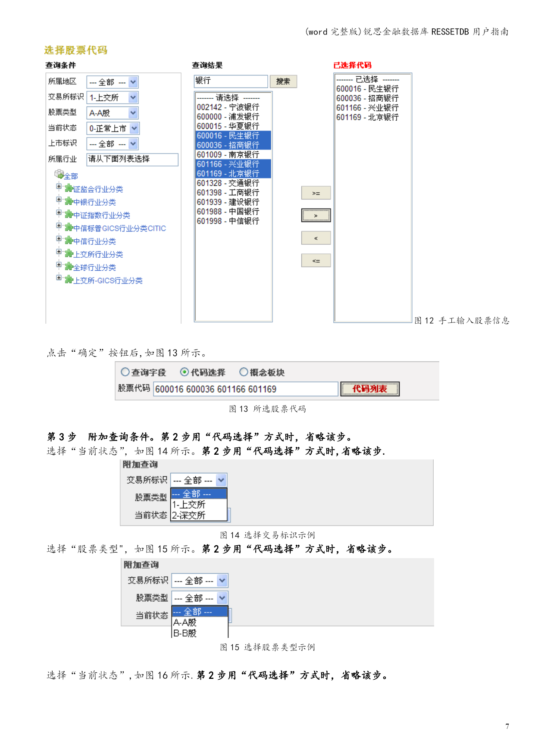535x756 pixels.
Task: Expand the 中信行业分类 node
Action: click(x=59, y=239)
